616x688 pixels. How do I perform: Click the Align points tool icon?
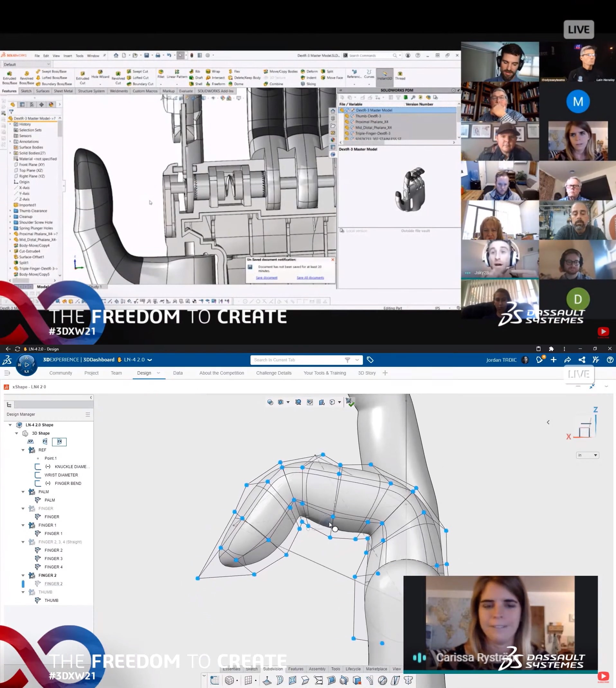[x=319, y=680]
